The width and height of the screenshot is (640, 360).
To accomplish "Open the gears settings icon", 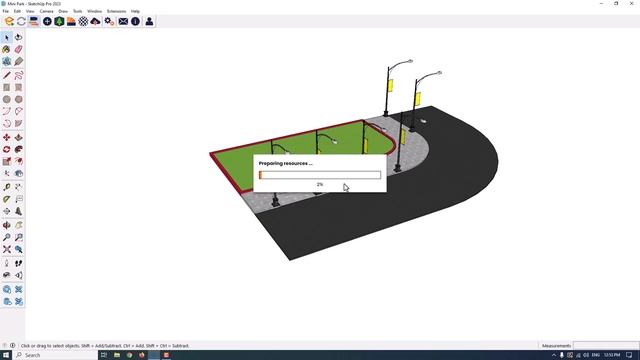I will (109, 21).
